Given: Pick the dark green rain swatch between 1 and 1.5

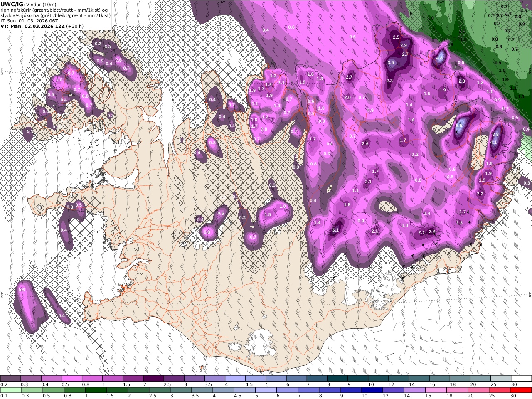Looking at the screenshot, I should [x=96, y=390].
